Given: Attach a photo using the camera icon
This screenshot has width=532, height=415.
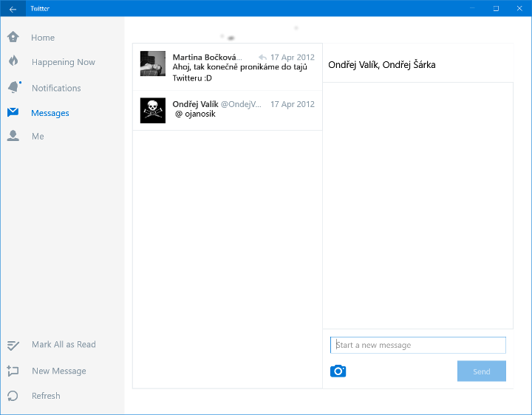Looking at the screenshot, I should point(338,371).
